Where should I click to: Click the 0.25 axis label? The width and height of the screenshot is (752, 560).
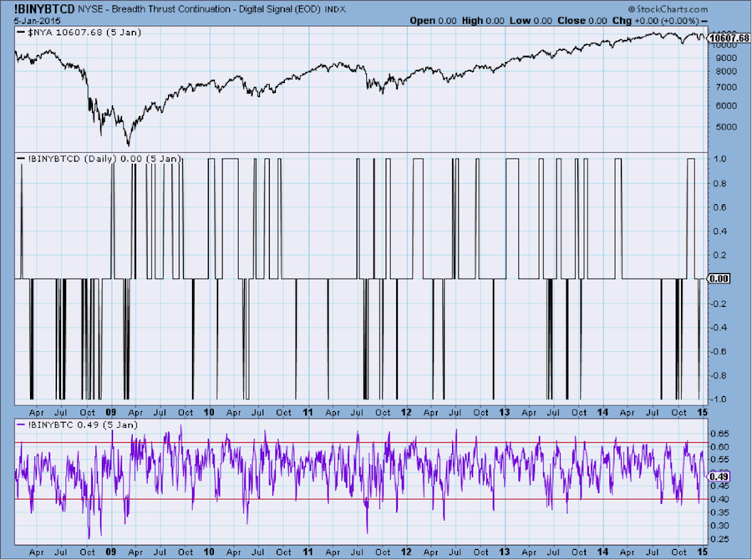[721, 539]
